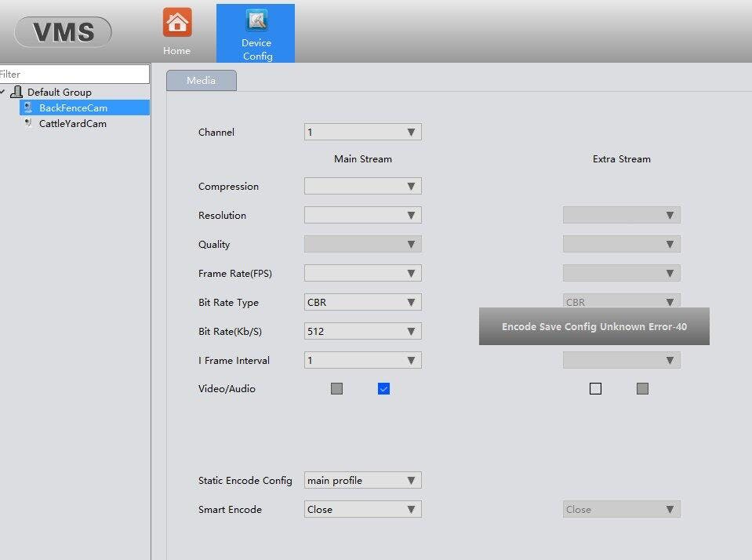Enable the Extra Stream video checkbox
The height and width of the screenshot is (560, 752).
click(595, 388)
